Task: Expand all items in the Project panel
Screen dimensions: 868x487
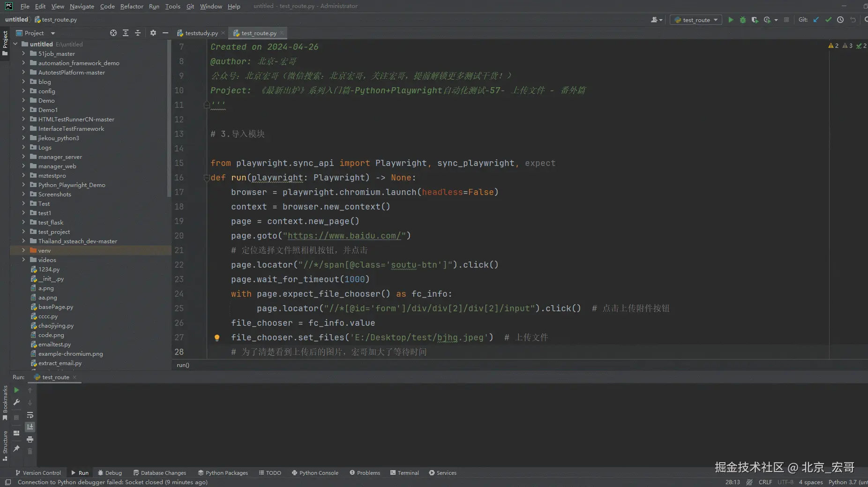Action: 126,33
